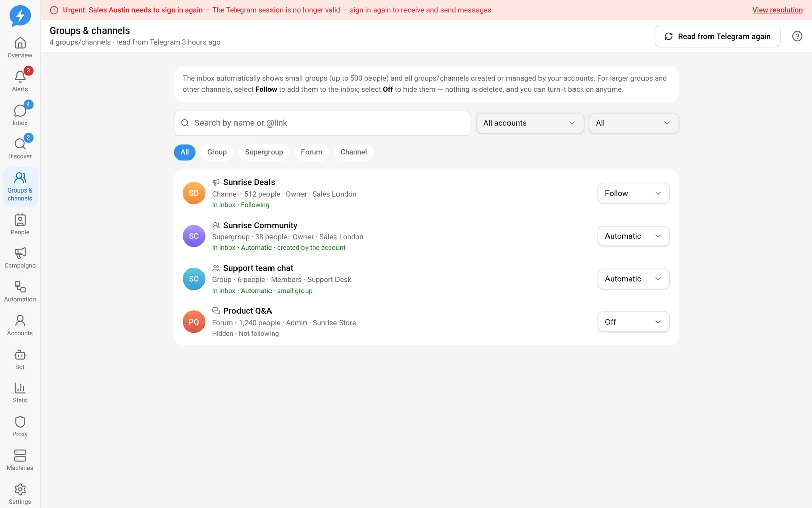Click the Groups & channels page heading
Screen dimensions: 812x508
(90, 30)
